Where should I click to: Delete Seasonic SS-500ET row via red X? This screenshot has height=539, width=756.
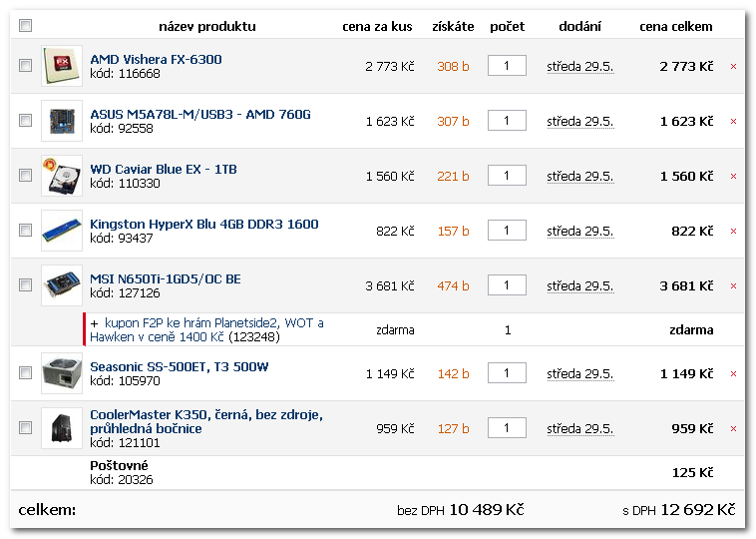click(x=733, y=374)
